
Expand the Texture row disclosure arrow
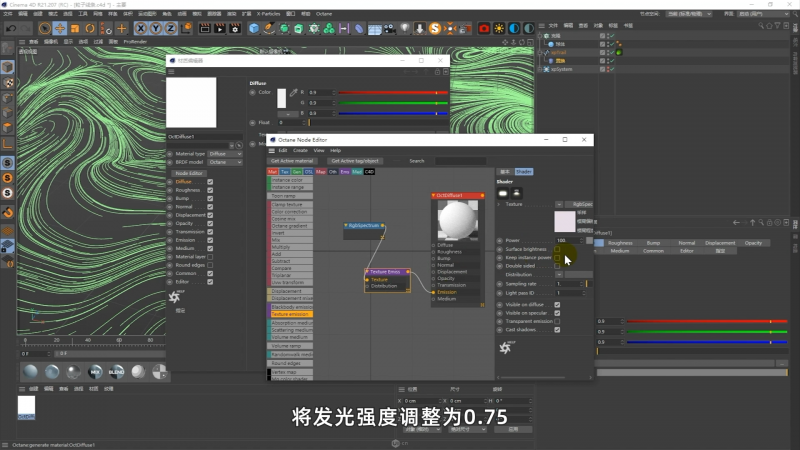[x=499, y=204]
